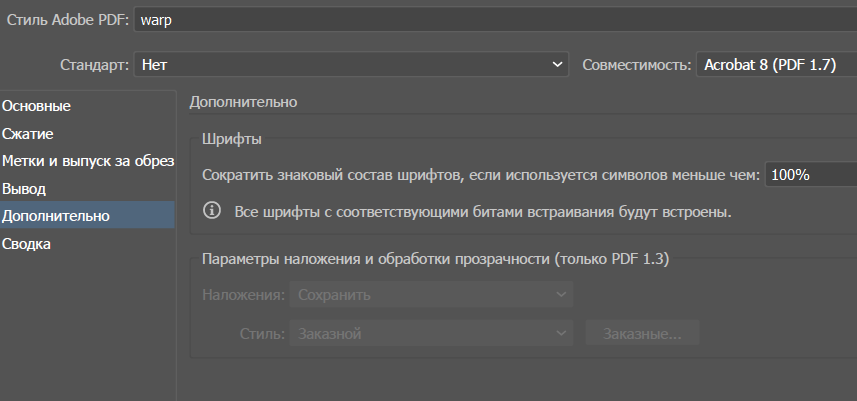Go to the Вывод section
The width and height of the screenshot is (857, 401).
tap(24, 188)
